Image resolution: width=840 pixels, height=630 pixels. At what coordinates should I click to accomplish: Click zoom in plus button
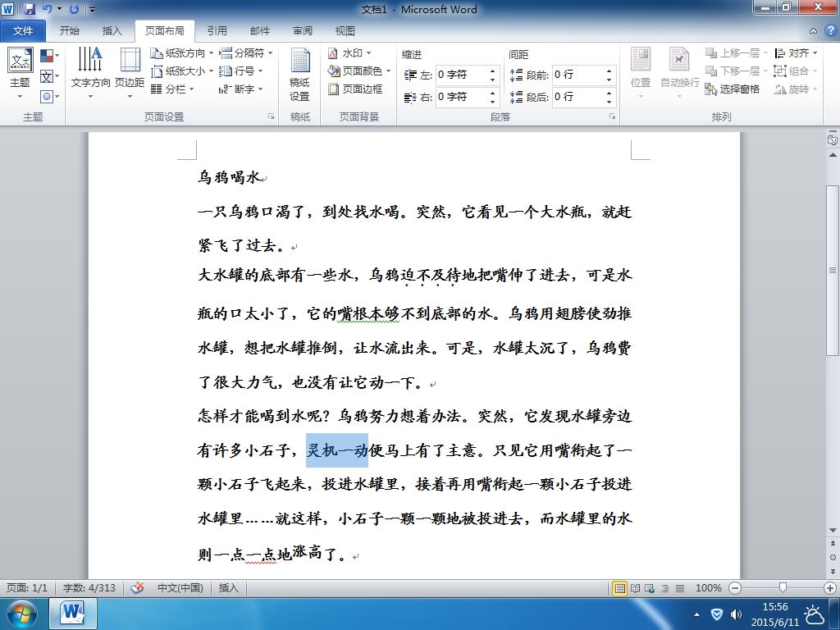830,588
